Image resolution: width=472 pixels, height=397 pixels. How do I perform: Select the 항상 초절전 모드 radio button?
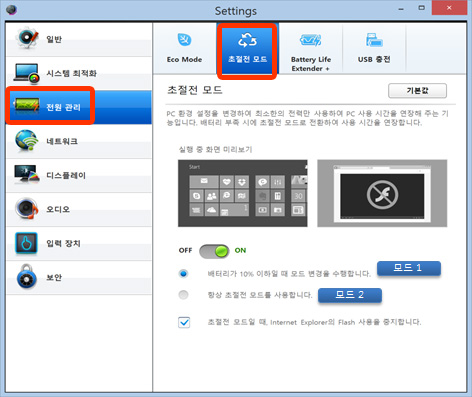183,295
